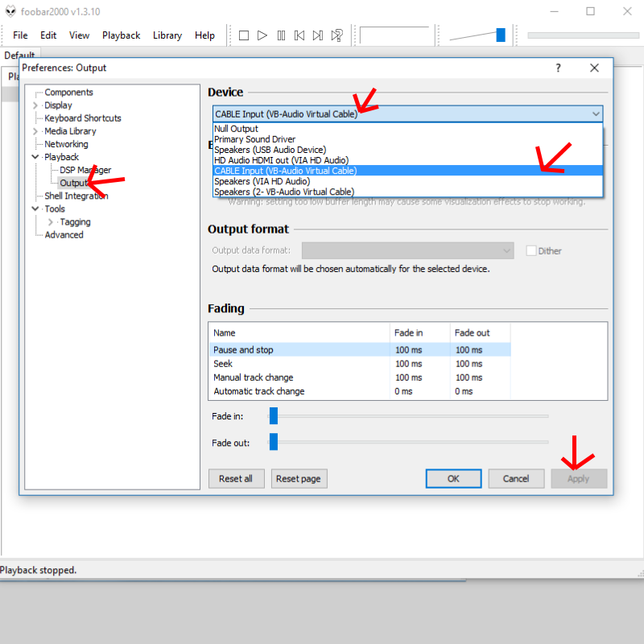Click the Fade out column header

(x=480, y=332)
